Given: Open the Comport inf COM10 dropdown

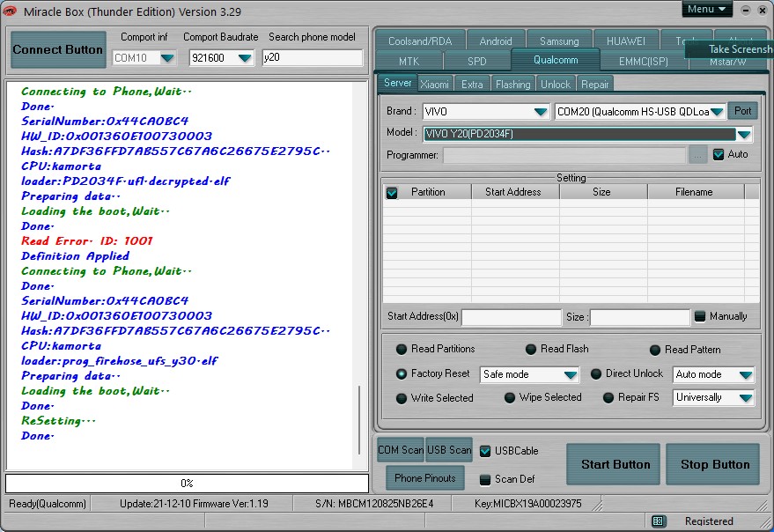Looking at the screenshot, I should coord(167,58).
